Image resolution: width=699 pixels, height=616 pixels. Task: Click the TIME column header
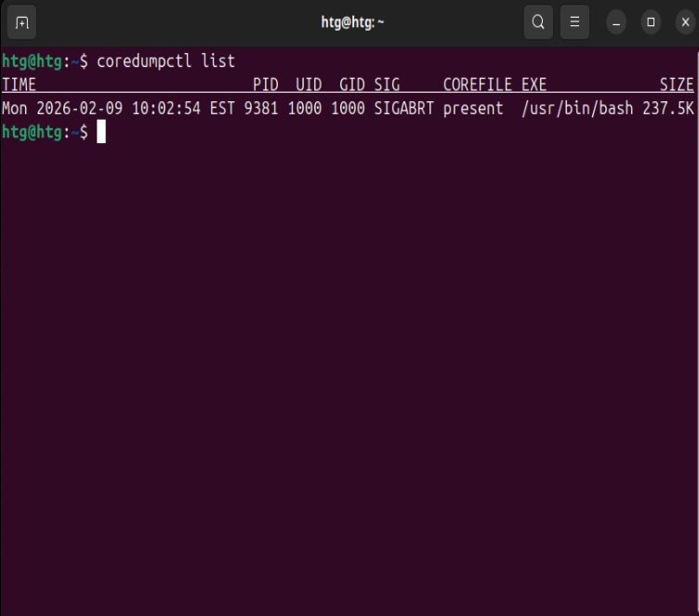[x=19, y=85]
